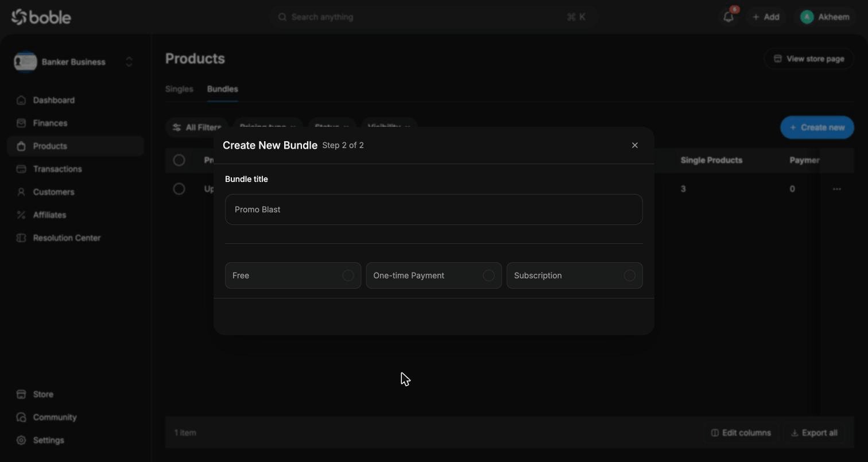
Task: Select the One-time Payment radio
Action: click(x=489, y=275)
